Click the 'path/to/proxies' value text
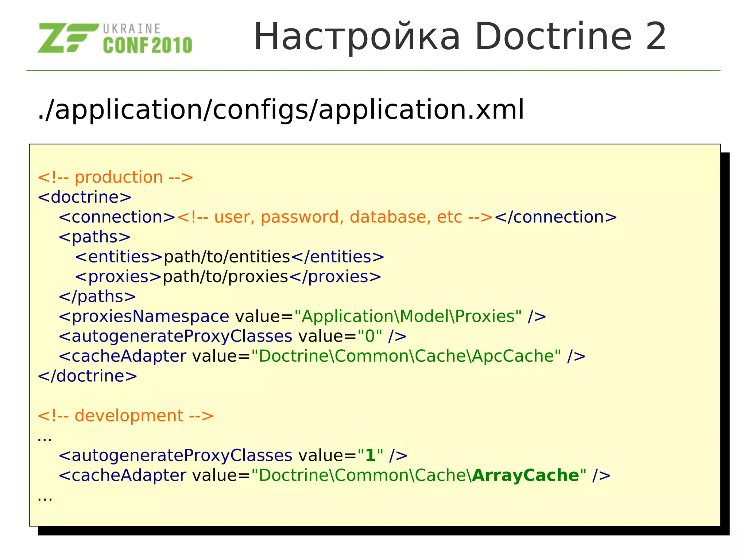Image resolution: width=747 pixels, height=560 pixels. (x=225, y=277)
